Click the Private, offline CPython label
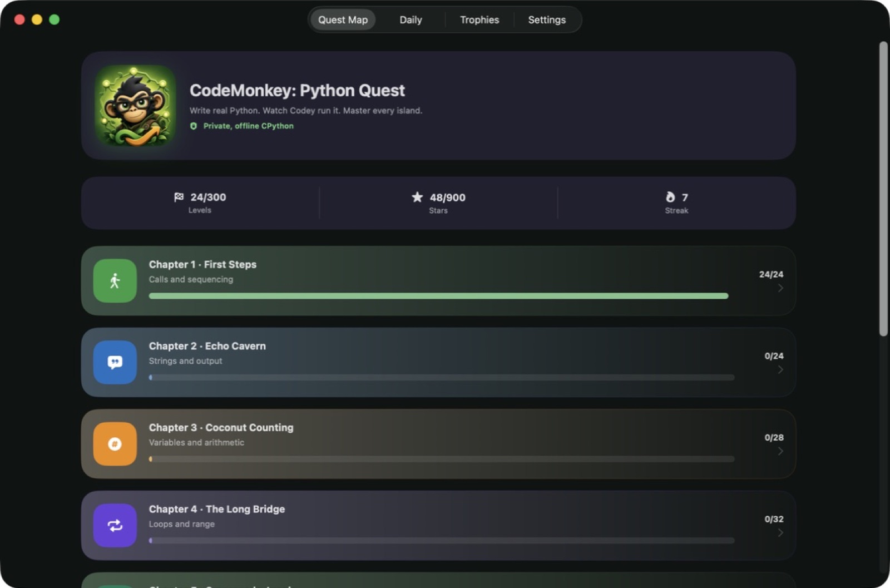Viewport: 890px width, 588px height. [x=248, y=126]
